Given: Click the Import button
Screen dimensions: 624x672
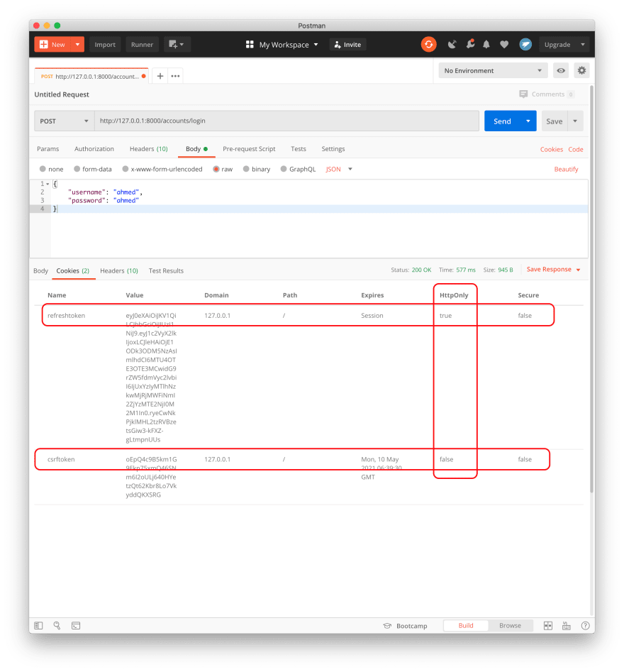Looking at the screenshot, I should [x=105, y=44].
